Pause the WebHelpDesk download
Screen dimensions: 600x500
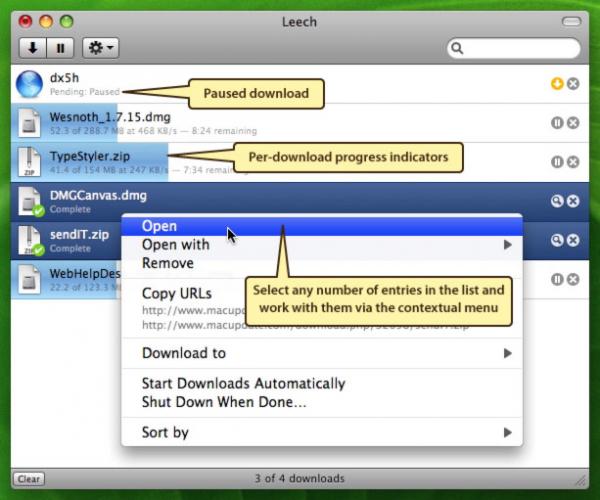[557, 279]
